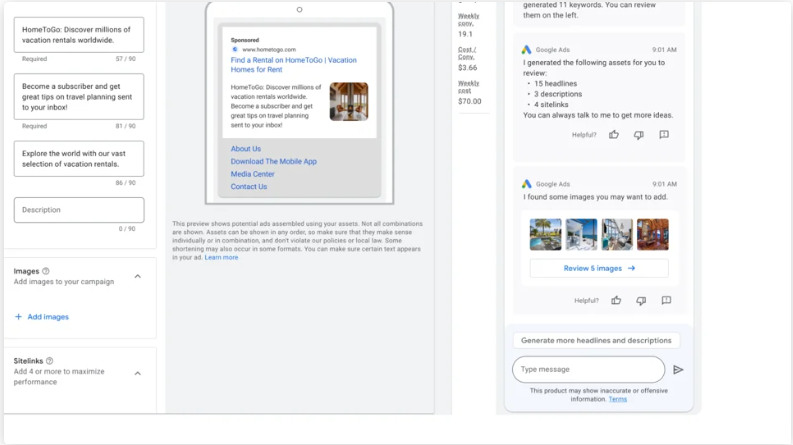Viewport: 793px width, 445px height.
Task: Collapse the Images section
Action: coord(138,276)
